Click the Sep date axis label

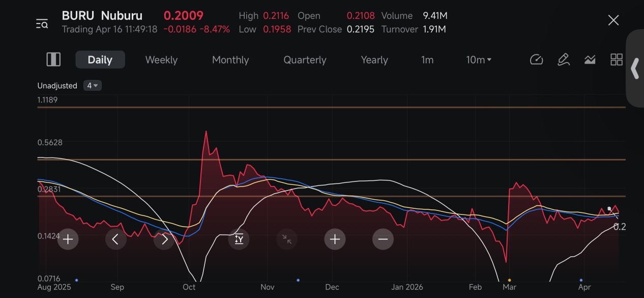pyautogui.click(x=118, y=287)
